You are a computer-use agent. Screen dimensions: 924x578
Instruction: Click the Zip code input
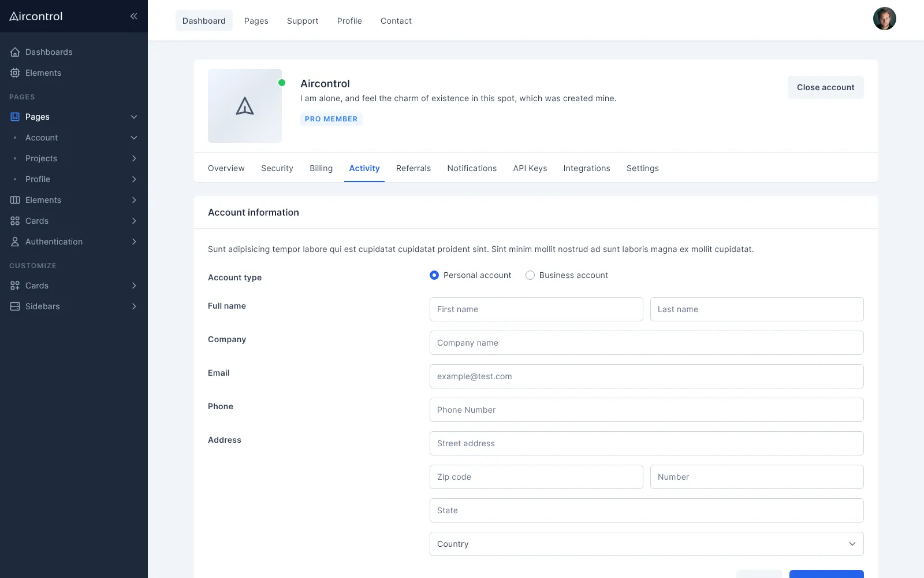click(536, 477)
